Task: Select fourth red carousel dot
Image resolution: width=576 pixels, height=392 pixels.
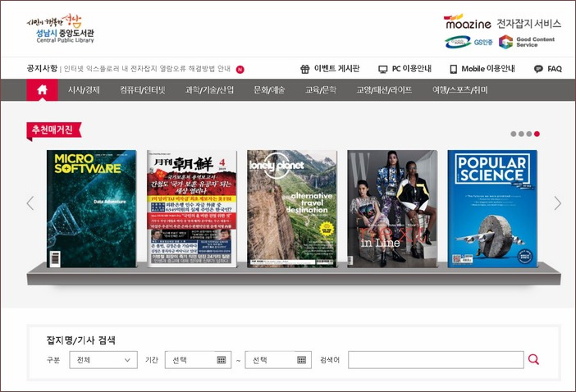Action: pyautogui.click(x=537, y=134)
